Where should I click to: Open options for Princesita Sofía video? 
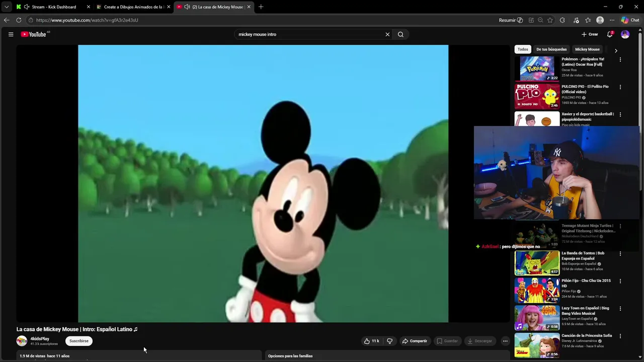coord(620,336)
